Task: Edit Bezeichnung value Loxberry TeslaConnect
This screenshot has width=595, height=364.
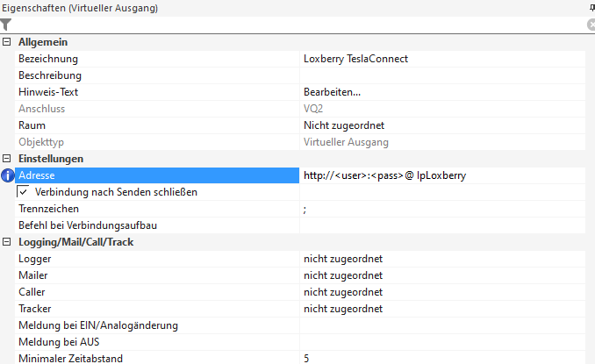Action: pyautogui.click(x=442, y=59)
